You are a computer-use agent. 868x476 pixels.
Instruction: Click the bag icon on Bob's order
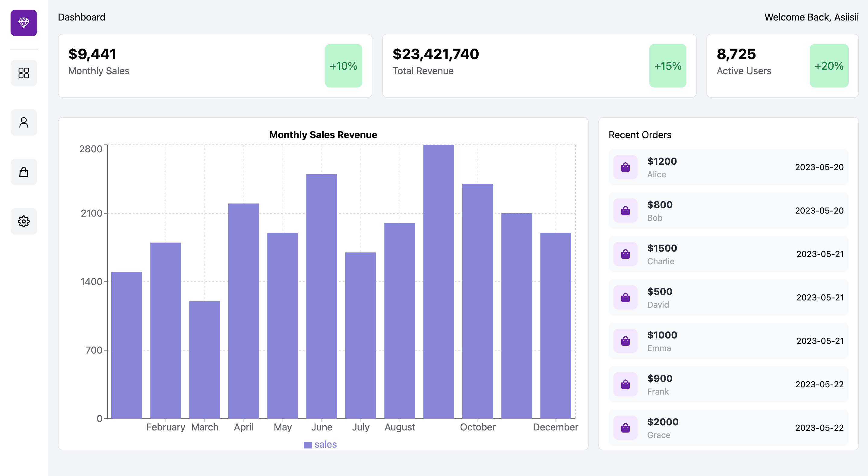pos(626,211)
